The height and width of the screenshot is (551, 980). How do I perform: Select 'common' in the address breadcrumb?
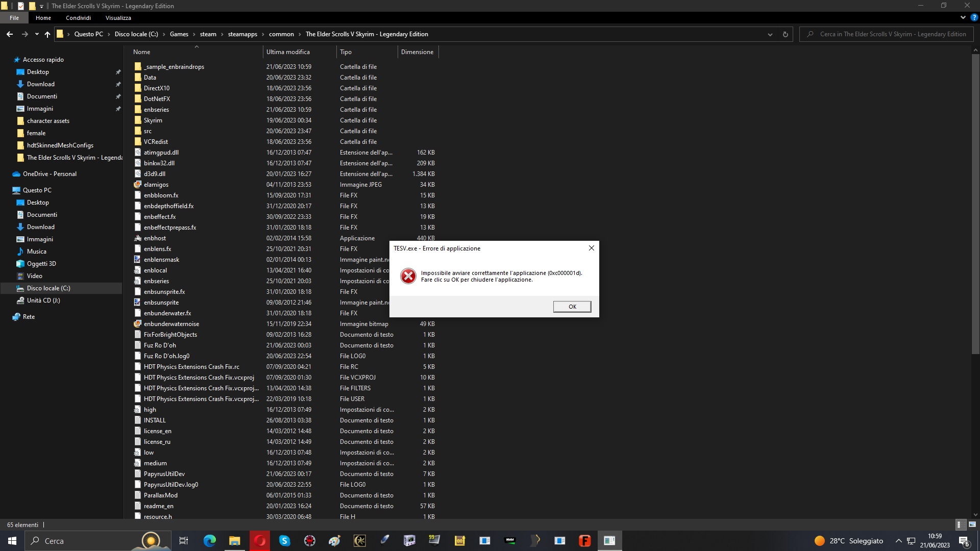tap(281, 34)
